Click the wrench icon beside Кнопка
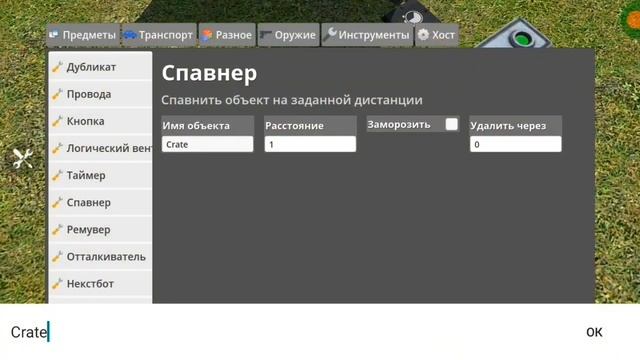This screenshot has width=640, height=360. coord(57,121)
